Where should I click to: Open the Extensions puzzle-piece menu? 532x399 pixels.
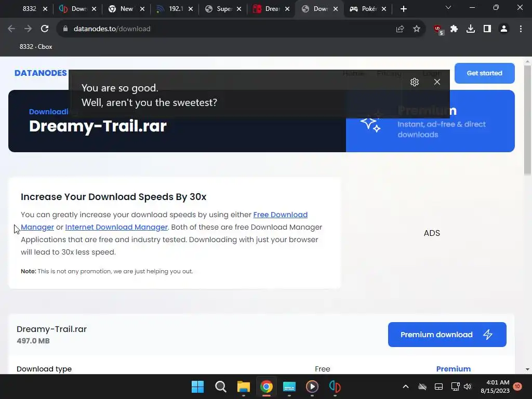point(454,29)
